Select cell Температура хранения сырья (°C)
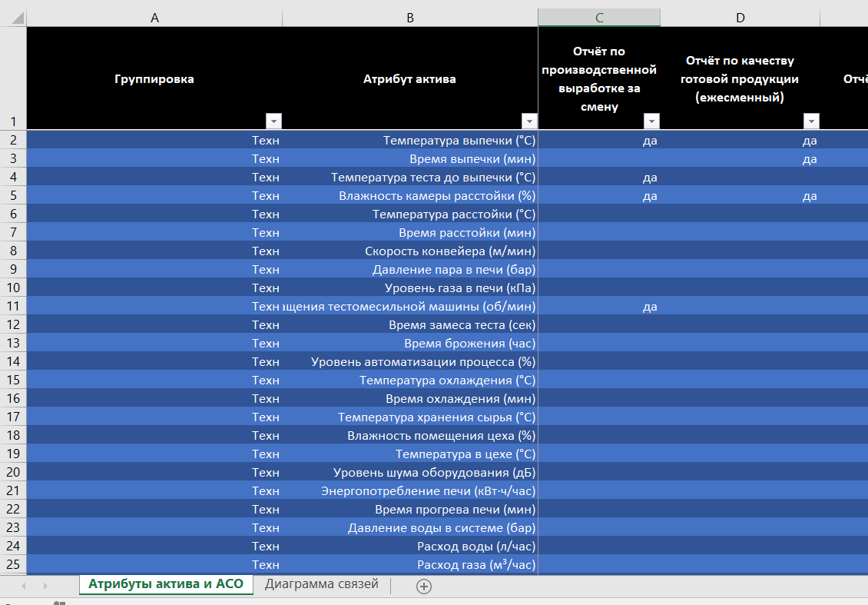This screenshot has width=868, height=605. [410, 417]
